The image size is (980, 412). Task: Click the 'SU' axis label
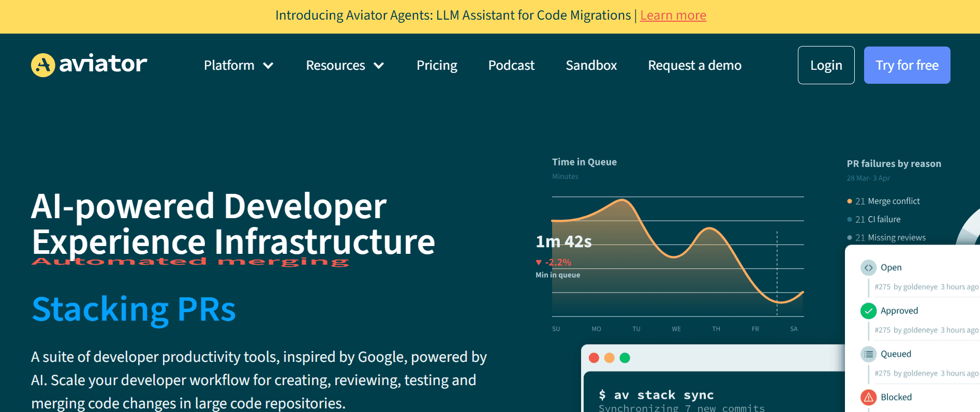coord(556,329)
